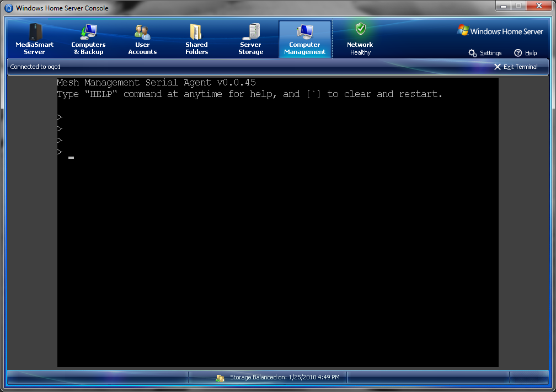View Network Healthy status
This screenshot has height=392, width=556.
[360, 39]
